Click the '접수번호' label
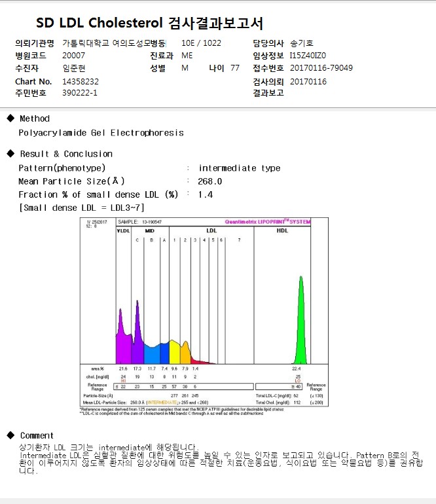Viewport: 436px width, 504px height. 268,68
